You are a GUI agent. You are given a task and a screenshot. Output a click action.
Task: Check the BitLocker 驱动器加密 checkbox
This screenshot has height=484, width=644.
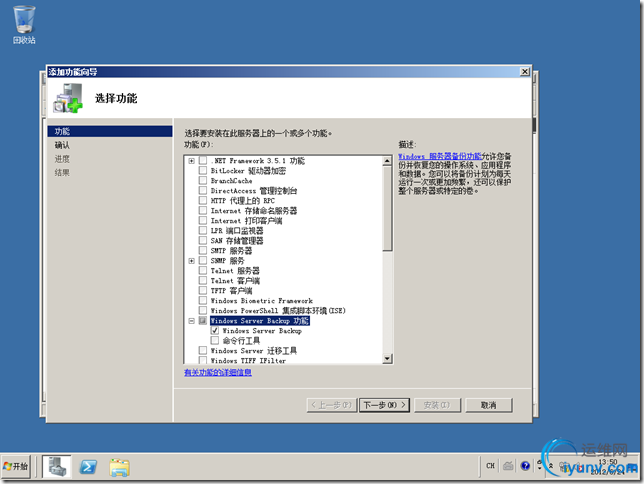click(202, 170)
